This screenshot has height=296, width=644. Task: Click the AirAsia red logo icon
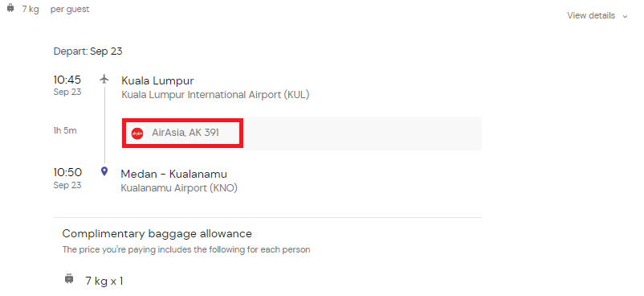(137, 134)
